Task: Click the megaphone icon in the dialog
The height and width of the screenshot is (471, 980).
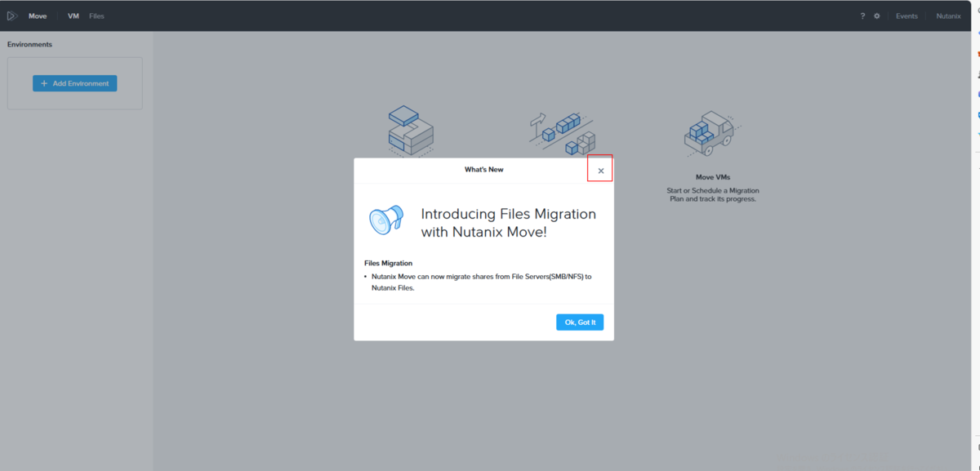Action: click(x=386, y=220)
